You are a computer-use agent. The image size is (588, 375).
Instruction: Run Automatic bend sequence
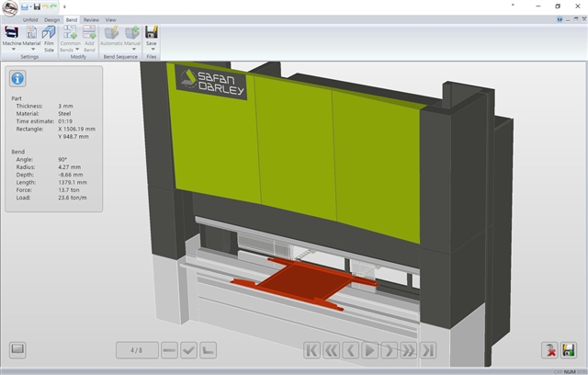[111, 33]
